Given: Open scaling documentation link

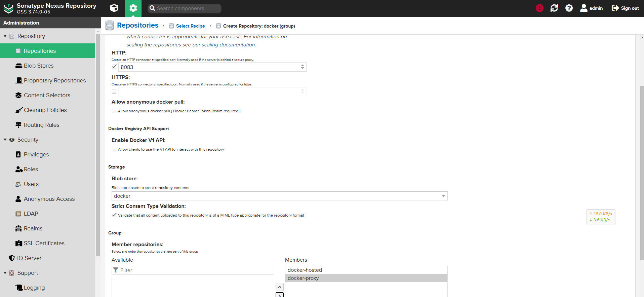Looking at the screenshot, I should point(228,45).
